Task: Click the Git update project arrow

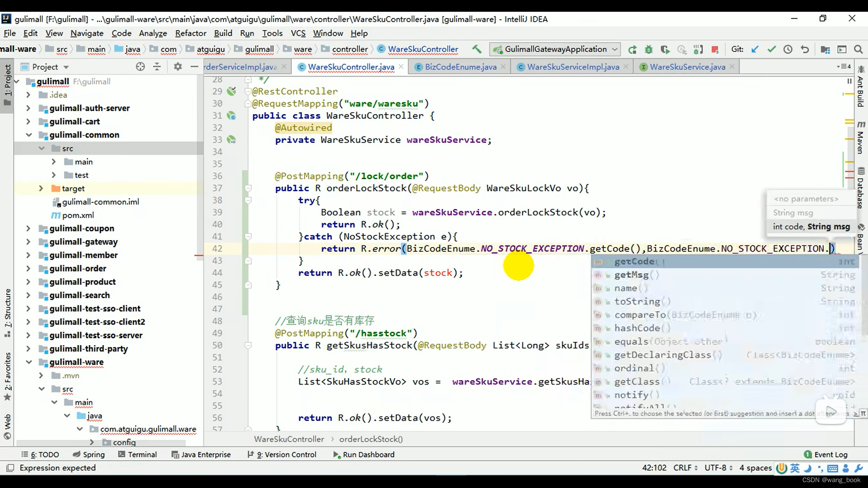Action: click(x=755, y=49)
